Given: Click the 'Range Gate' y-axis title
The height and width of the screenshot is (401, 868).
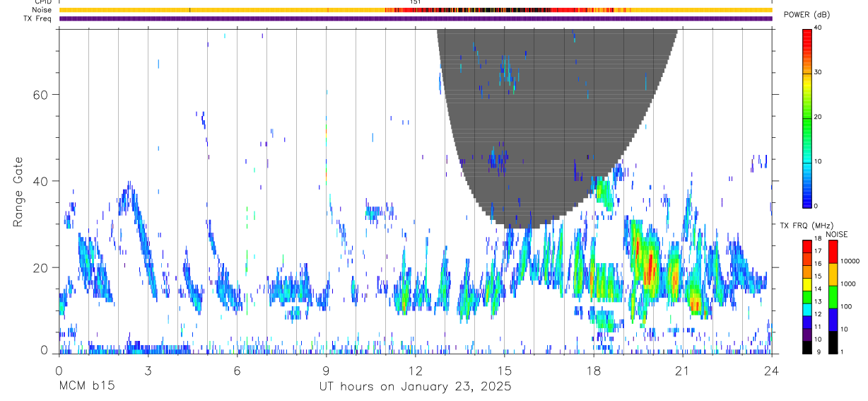Looking at the screenshot, I should [18, 192].
